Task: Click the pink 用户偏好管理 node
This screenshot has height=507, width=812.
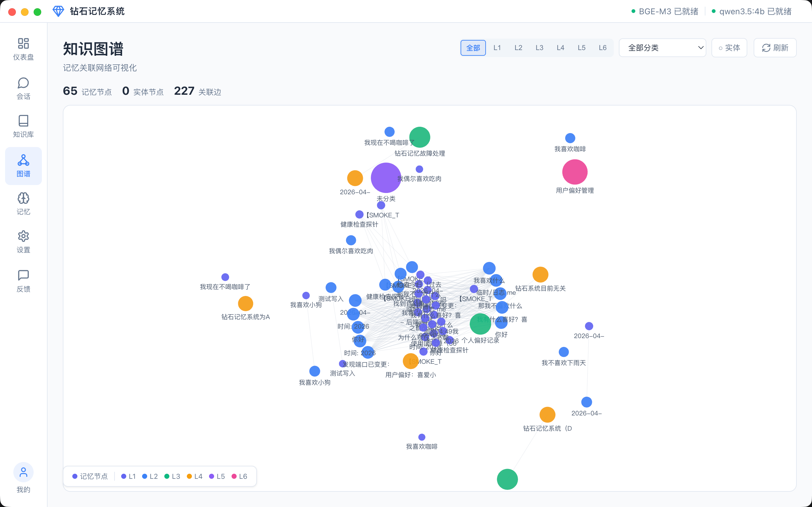Action: pos(574,172)
